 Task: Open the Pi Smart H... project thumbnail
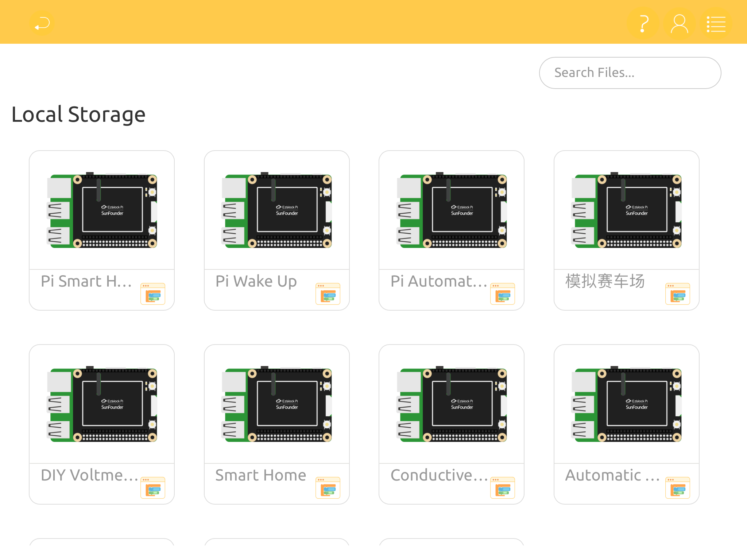[102, 210]
